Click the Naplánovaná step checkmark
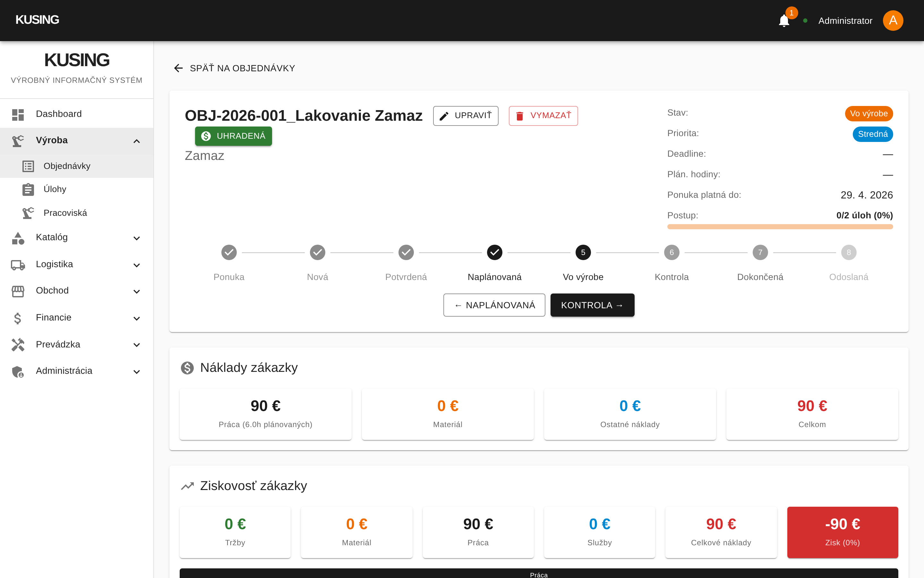Image resolution: width=924 pixels, height=578 pixels. tap(494, 252)
